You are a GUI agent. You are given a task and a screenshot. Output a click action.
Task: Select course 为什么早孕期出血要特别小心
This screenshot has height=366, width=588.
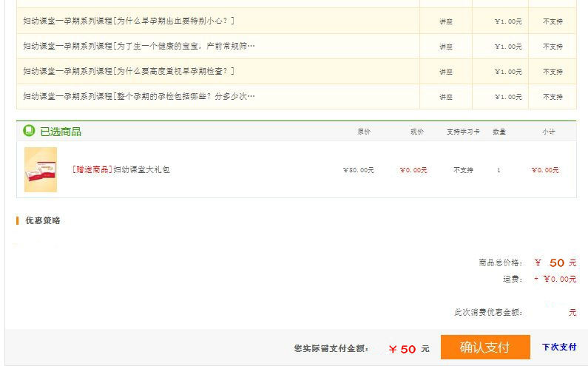click(x=129, y=21)
